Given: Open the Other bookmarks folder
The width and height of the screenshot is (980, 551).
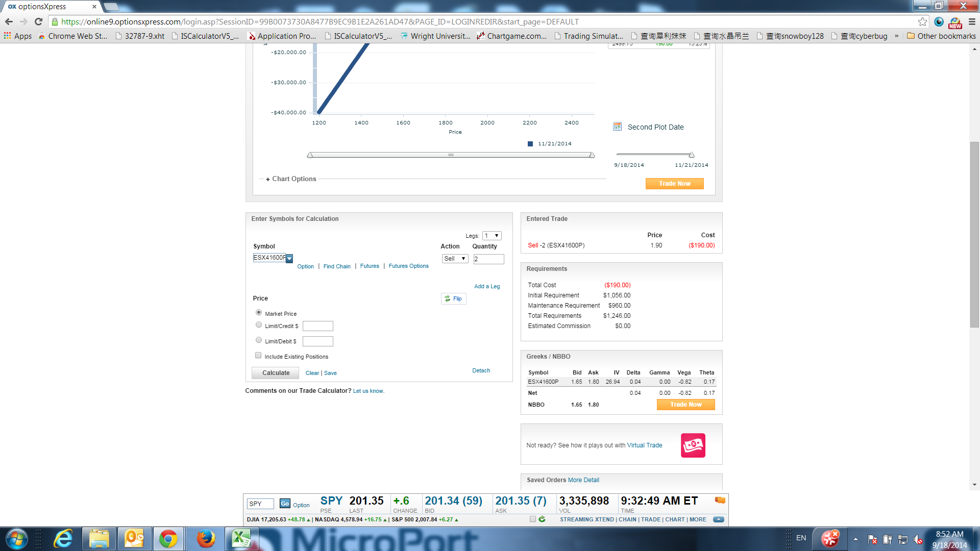Looking at the screenshot, I should point(941,36).
